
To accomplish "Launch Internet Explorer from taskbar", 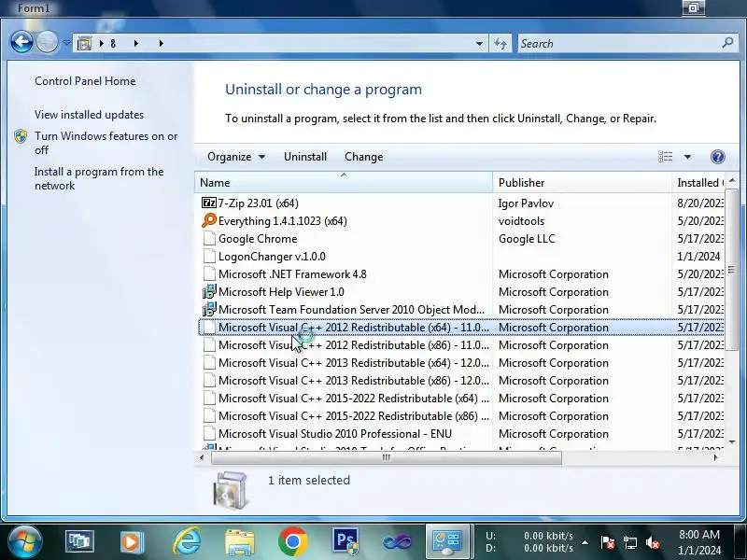I will point(187,541).
